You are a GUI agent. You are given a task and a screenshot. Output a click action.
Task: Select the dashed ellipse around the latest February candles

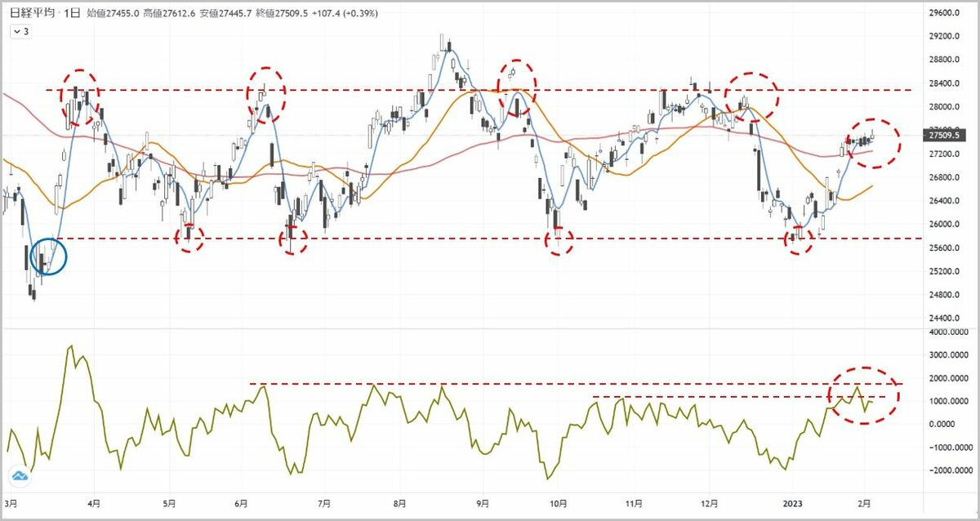pyautogui.click(x=872, y=143)
